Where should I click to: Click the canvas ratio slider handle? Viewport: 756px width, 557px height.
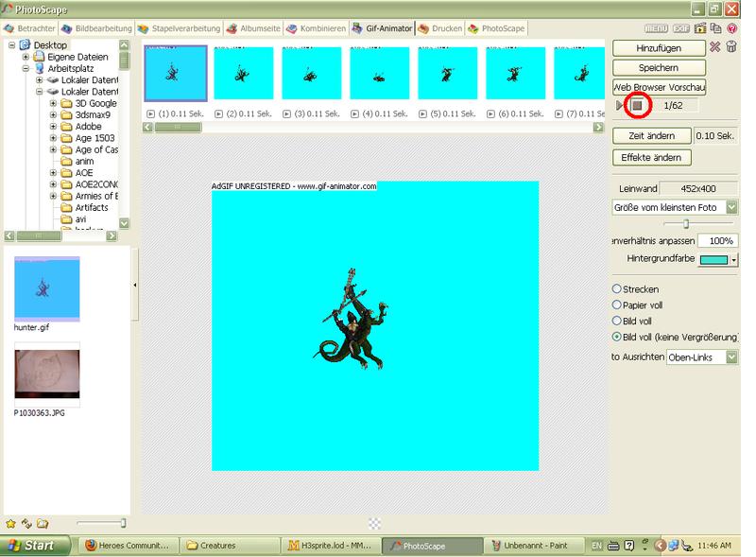(x=686, y=223)
